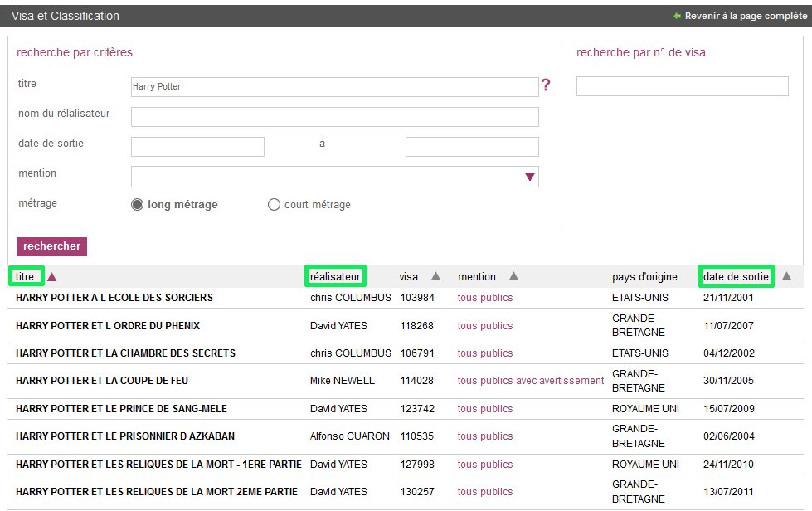This screenshot has width=812, height=511.
Task: Open HARRY POTTER ET LE PRISONNIER D AZKABAN
Action: [125, 436]
